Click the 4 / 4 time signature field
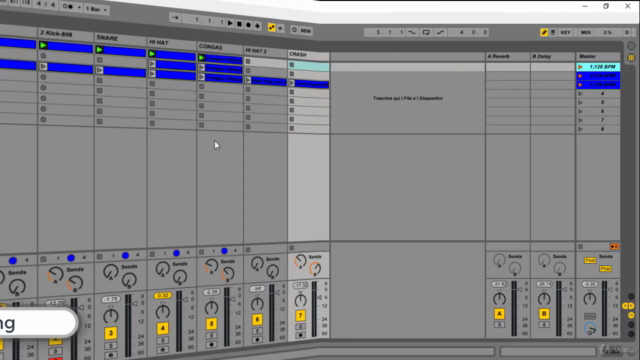 [x=45, y=4]
